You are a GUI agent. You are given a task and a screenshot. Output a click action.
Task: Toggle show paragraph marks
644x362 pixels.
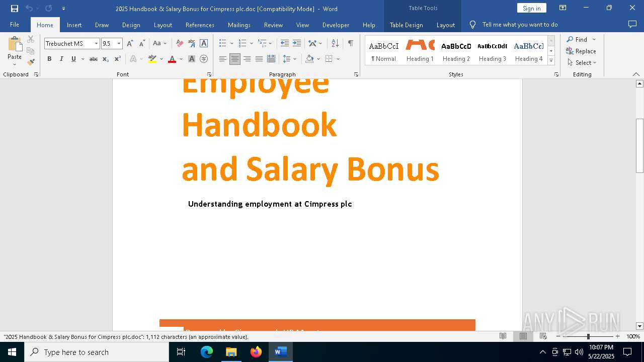point(351,43)
